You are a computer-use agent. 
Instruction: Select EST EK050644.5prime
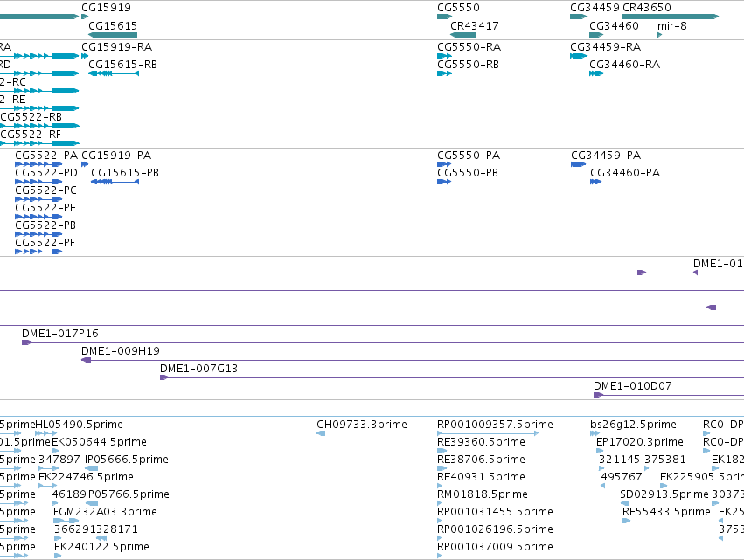[99, 442]
